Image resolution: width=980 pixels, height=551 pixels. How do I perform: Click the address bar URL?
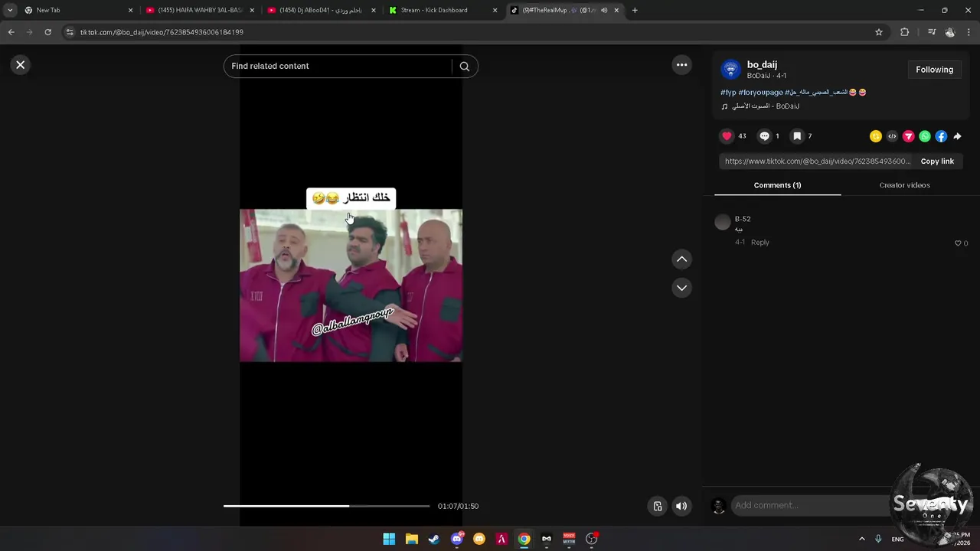pyautogui.click(x=162, y=32)
